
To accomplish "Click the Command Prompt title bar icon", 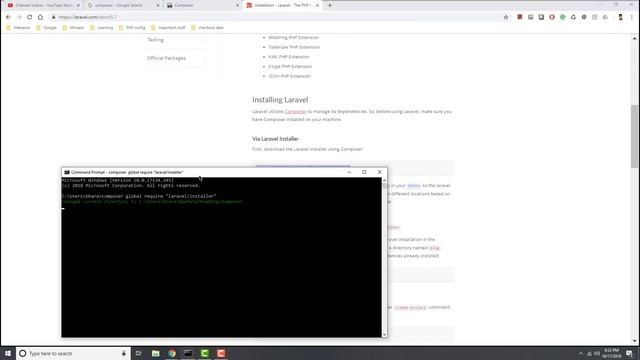I will click(67, 172).
